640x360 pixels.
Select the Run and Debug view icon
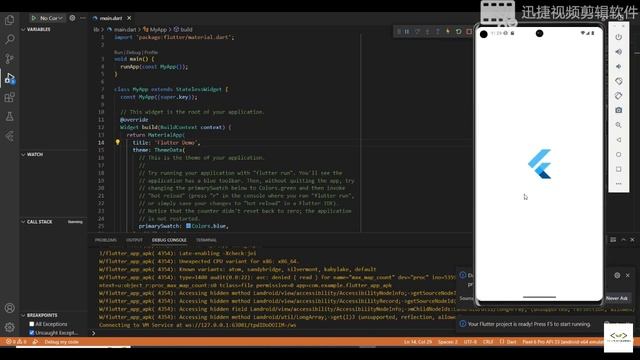pos(9,78)
